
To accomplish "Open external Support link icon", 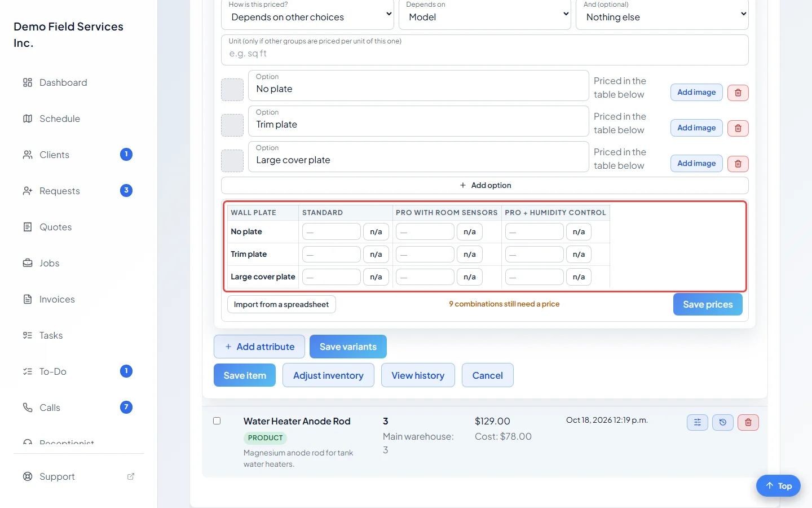I will (131, 476).
